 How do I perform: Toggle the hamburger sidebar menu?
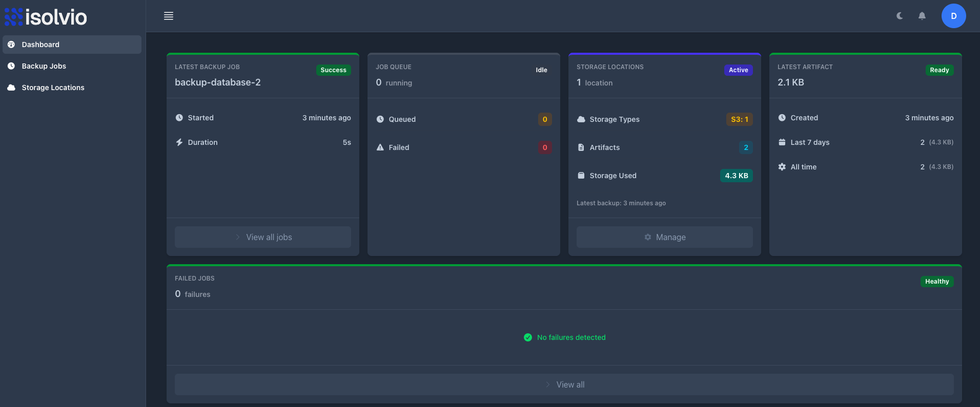169,16
